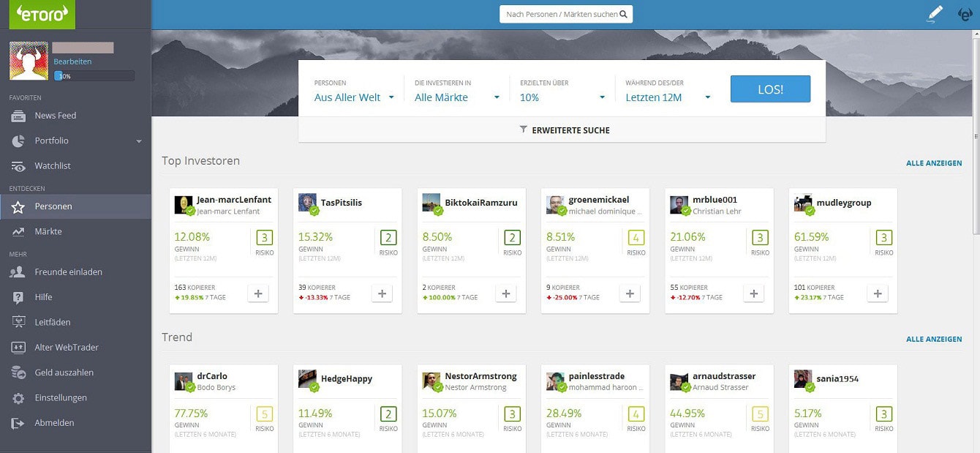Add mudleygroup with the plus button

[x=878, y=293]
